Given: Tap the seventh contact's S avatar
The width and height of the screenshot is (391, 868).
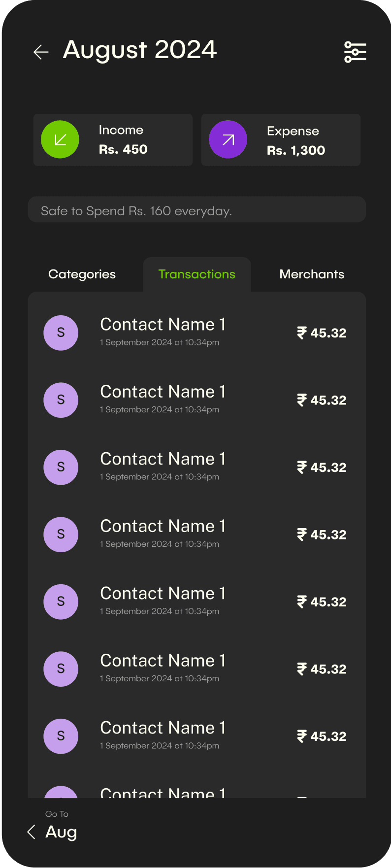Looking at the screenshot, I should tap(61, 736).
